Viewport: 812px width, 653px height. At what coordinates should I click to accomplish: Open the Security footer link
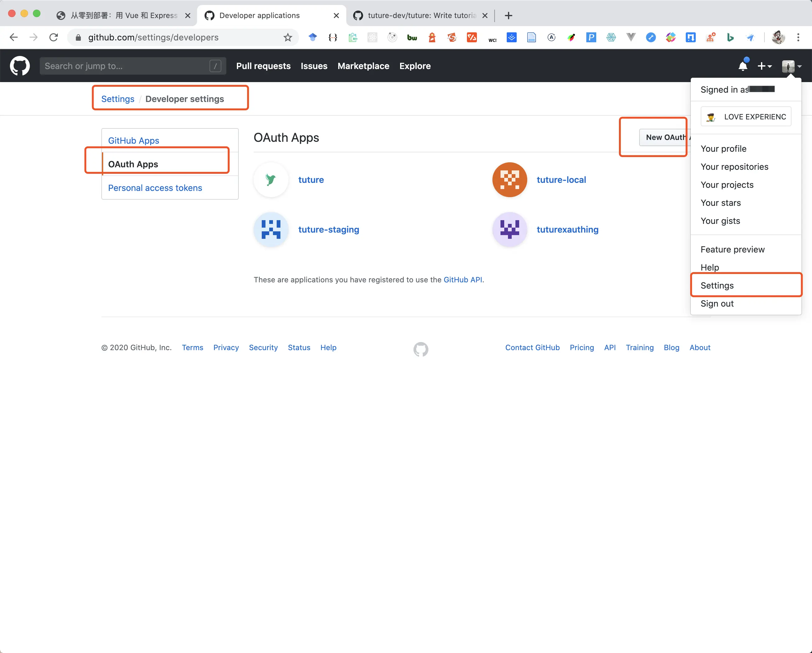tap(263, 347)
